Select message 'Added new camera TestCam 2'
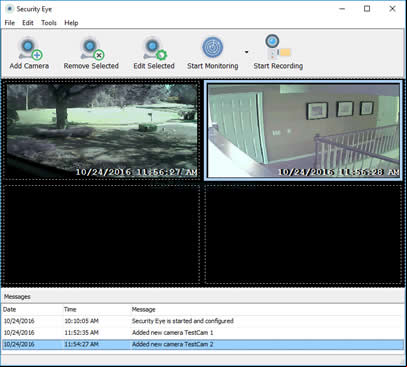This screenshot has width=407, height=367. coord(173,344)
